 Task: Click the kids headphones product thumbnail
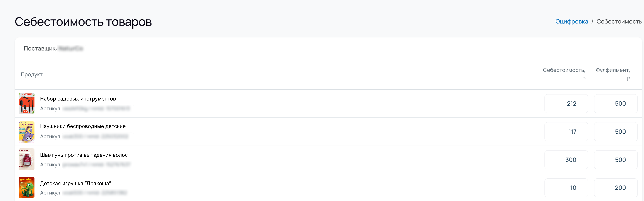27,132
